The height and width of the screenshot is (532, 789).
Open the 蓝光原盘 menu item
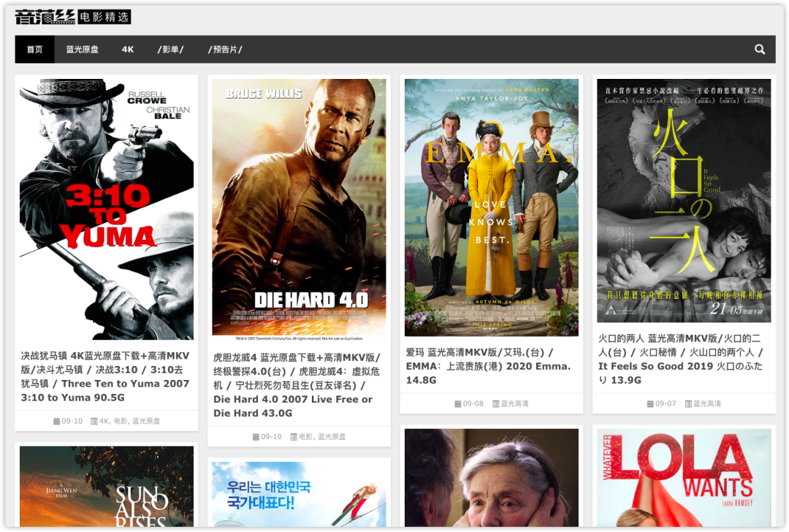(x=82, y=49)
